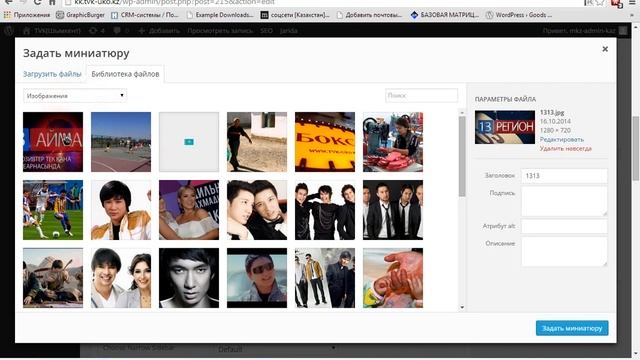Click the WordPress logo in admin bar
Screen dimensions: 640x360
[9, 31]
